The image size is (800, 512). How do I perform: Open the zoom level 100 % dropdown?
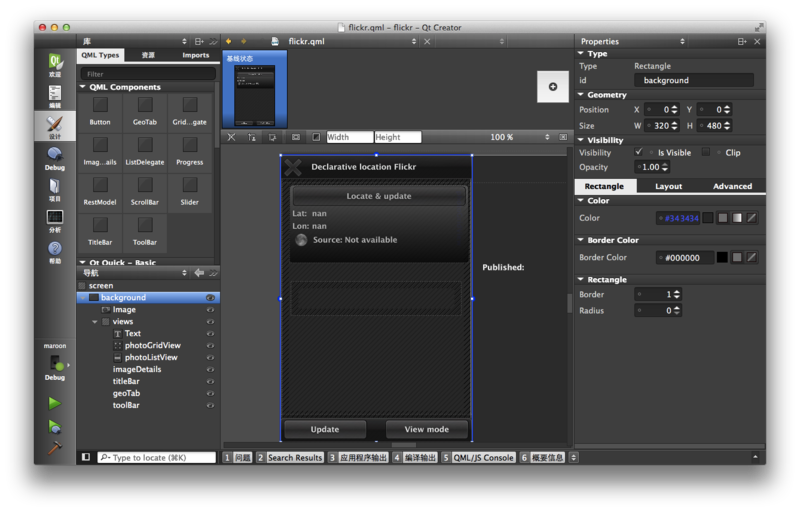[519, 137]
